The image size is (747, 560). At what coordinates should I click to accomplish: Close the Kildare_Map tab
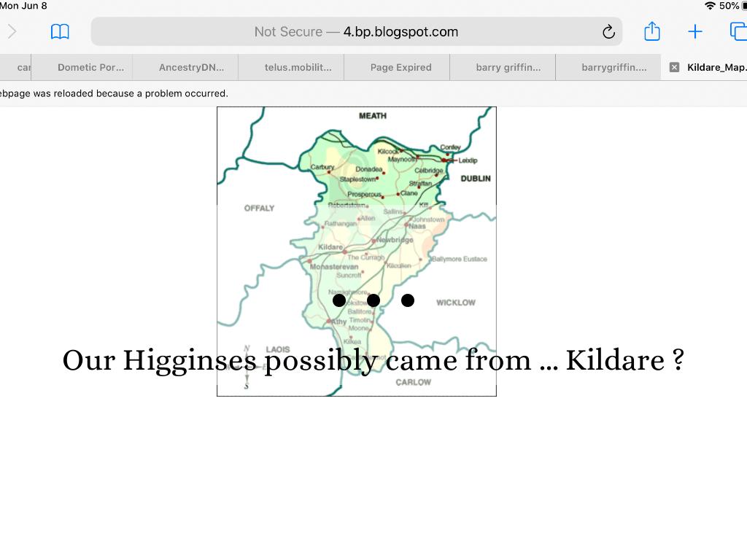[674, 67]
